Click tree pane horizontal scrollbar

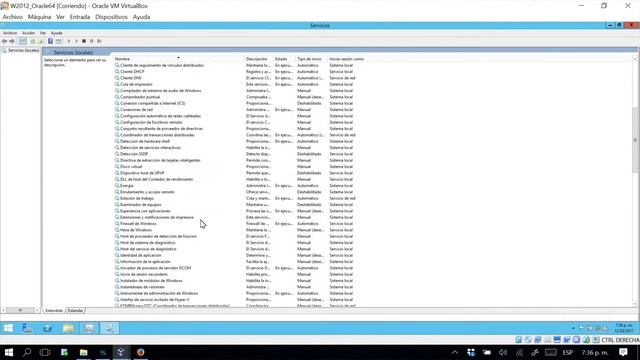(x=20, y=311)
